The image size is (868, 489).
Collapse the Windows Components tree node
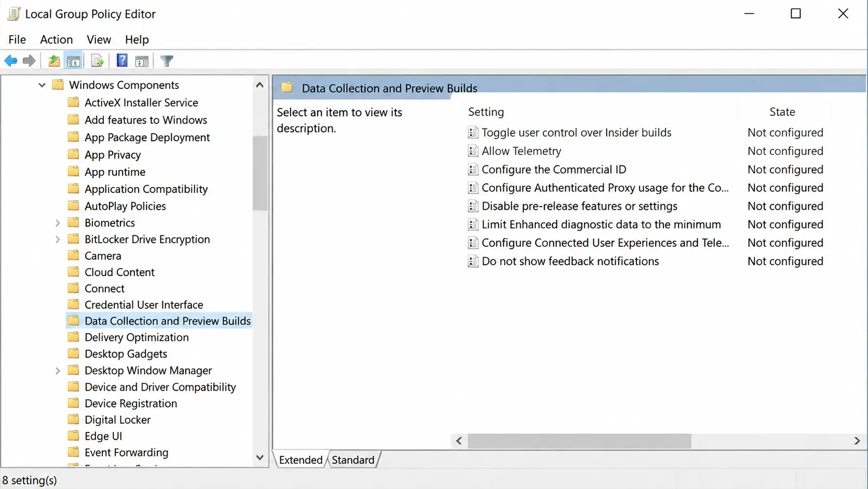[x=42, y=85]
